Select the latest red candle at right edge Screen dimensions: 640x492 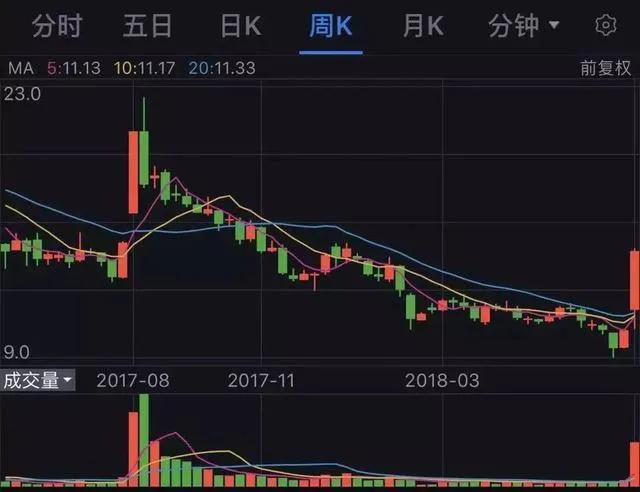click(635, 280)
